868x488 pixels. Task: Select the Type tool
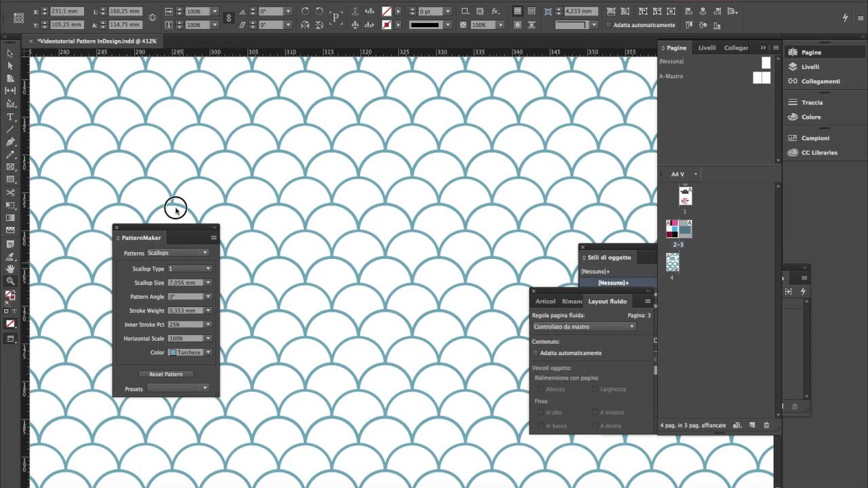[10, 117]
